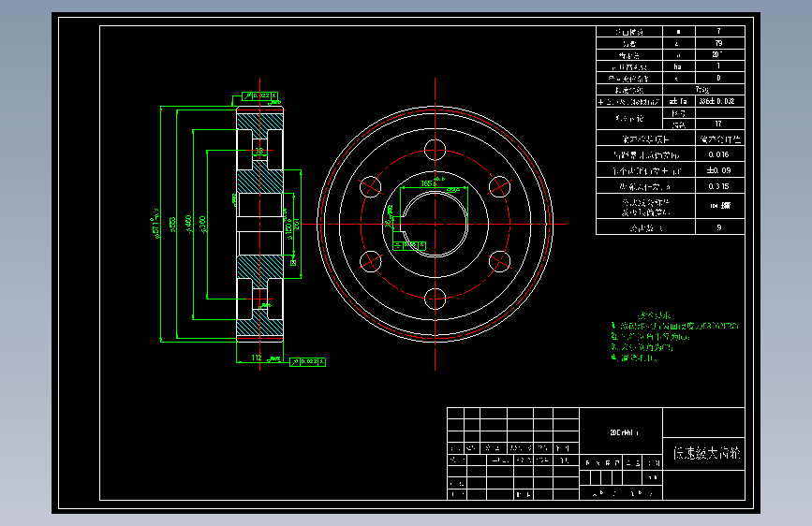Click the bottom bolt hole of the gear
812x526 pixels.
click(435, 299)
